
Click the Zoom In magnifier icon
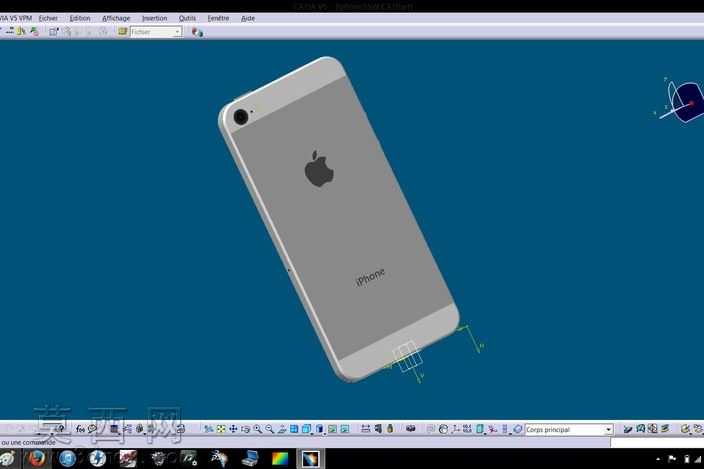click(258, 429)
